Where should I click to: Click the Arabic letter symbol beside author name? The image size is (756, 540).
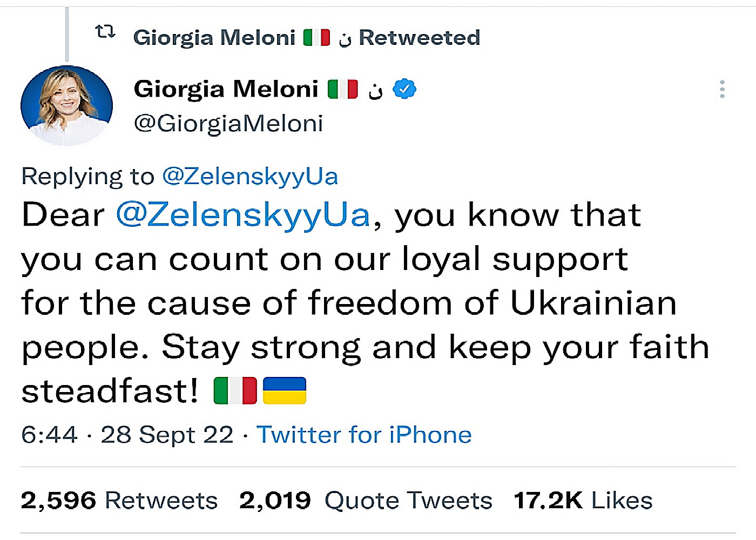click(376, 91)
